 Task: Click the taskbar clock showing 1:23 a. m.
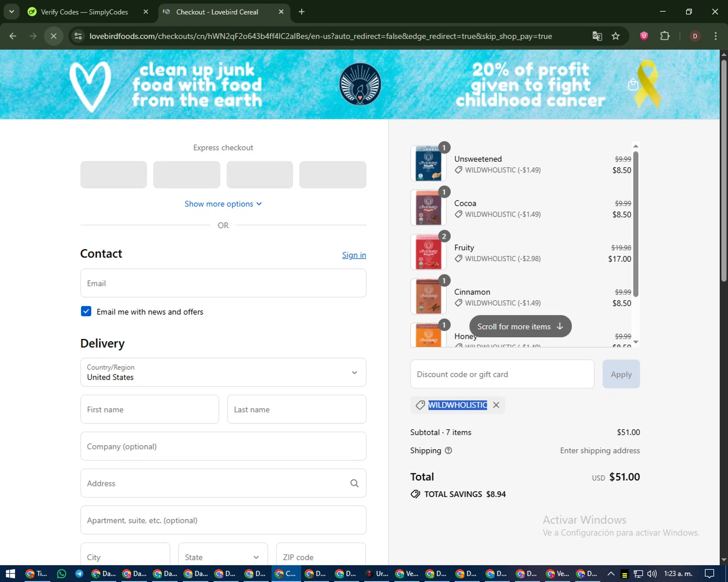tap(678, 574)
